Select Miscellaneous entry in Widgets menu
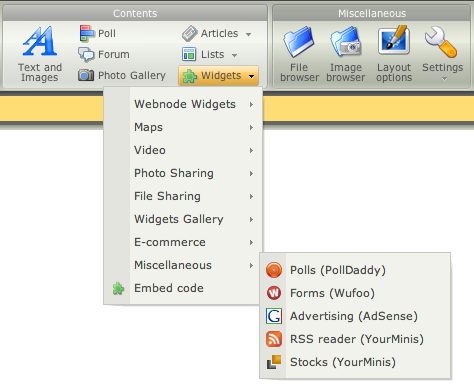The width and height of the screenshot is (474, 386). point(183,265)
